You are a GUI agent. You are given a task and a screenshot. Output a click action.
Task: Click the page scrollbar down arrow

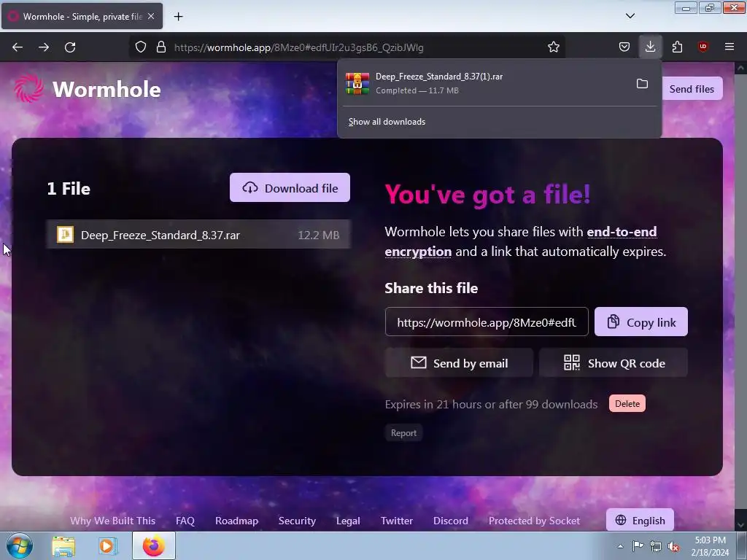click(741, 525)
